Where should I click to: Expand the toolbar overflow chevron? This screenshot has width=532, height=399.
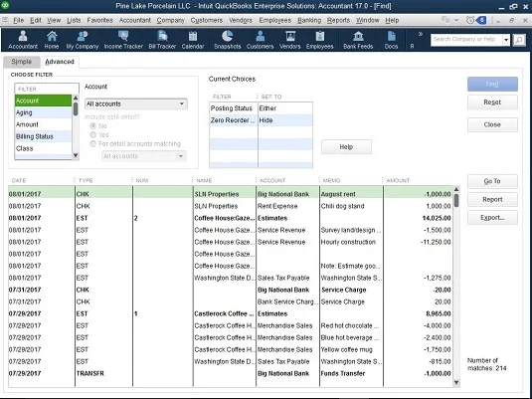pos(421,34)
